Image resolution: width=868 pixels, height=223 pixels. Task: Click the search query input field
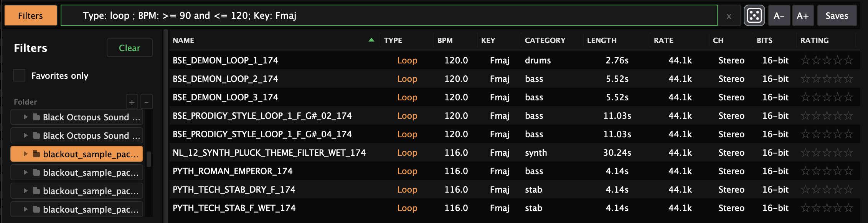click(x=389, y=16)
